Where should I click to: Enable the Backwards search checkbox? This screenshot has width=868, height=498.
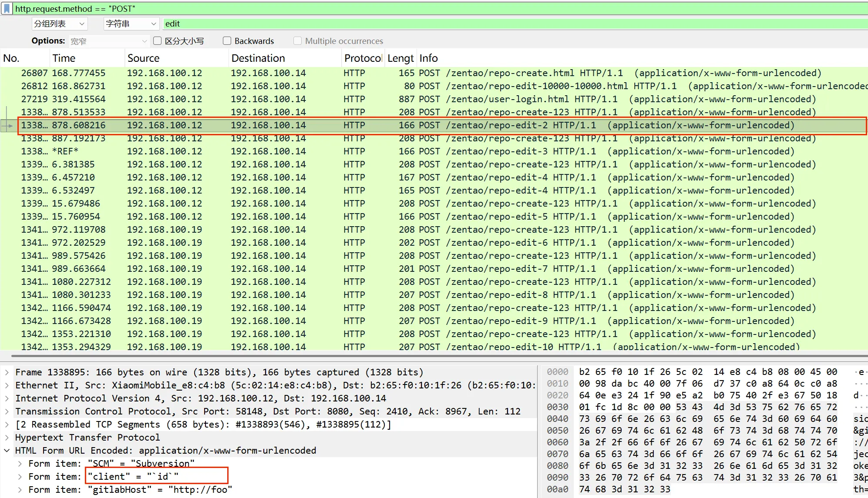click(227, 41)
